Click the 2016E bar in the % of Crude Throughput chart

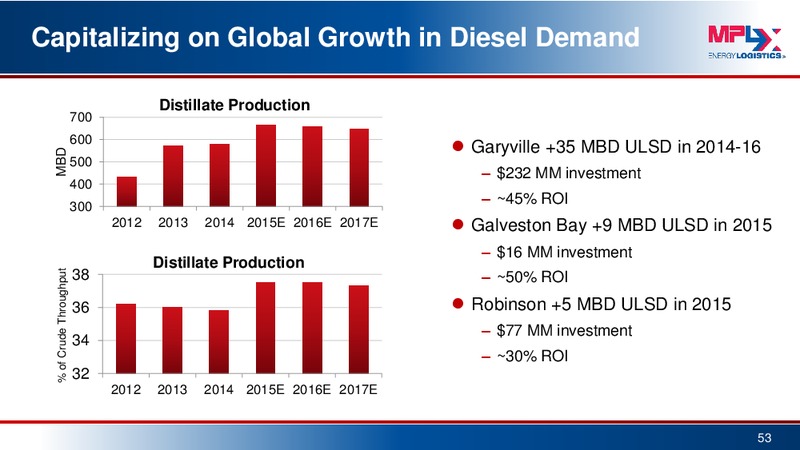(x=312, y=328)
